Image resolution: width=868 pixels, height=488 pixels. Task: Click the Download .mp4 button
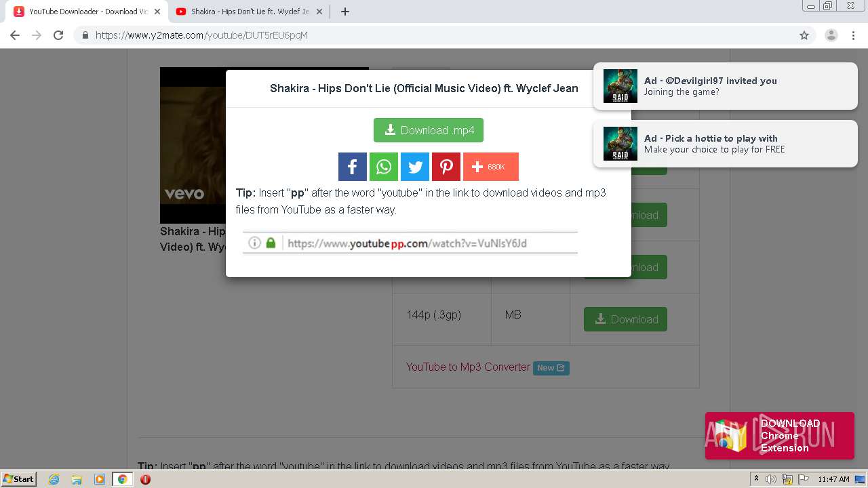tap(429, 130)
